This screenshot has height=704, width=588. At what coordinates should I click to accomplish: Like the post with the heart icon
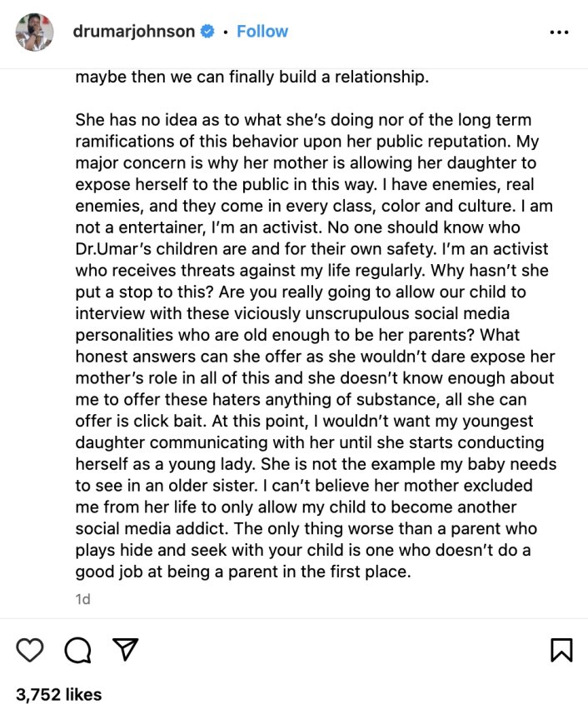click(x=30, y=649)
